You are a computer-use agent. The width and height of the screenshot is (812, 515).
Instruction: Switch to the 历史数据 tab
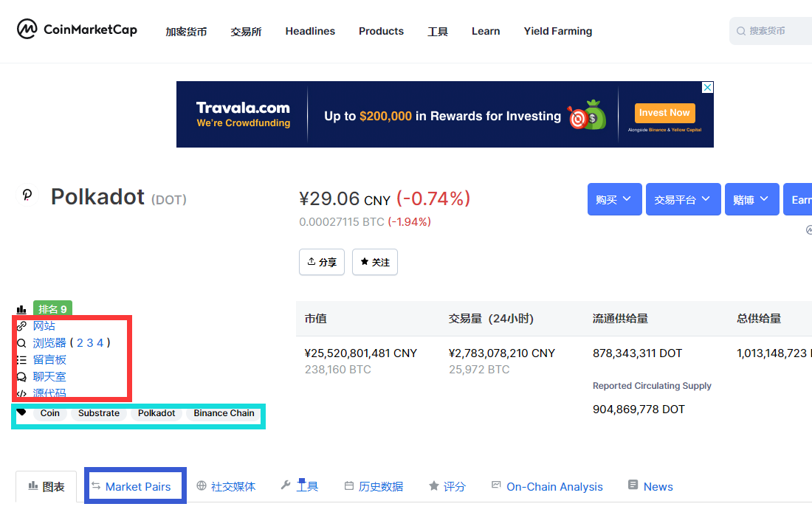click(x=374, y=486)
